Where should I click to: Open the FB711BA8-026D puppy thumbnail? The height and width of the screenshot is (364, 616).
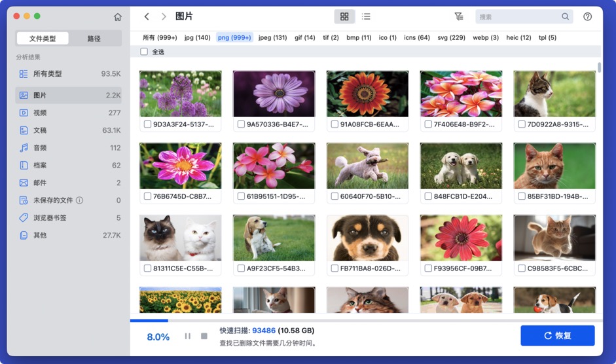click(x=367, y=238)
